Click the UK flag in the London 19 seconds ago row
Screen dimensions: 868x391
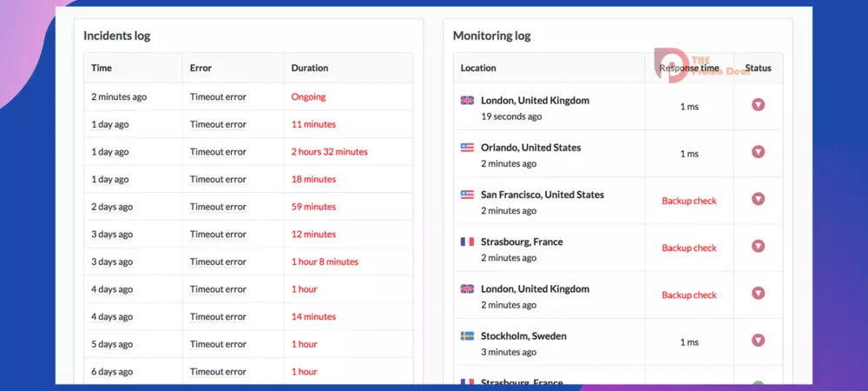(467, 100)
